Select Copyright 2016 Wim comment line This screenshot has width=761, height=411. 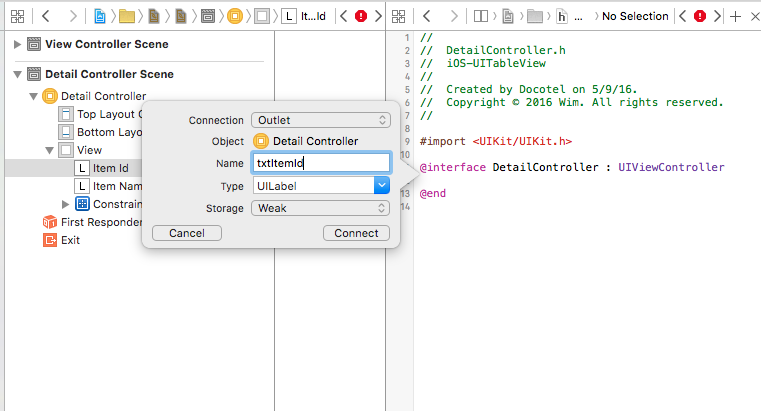tap(571, 102)
